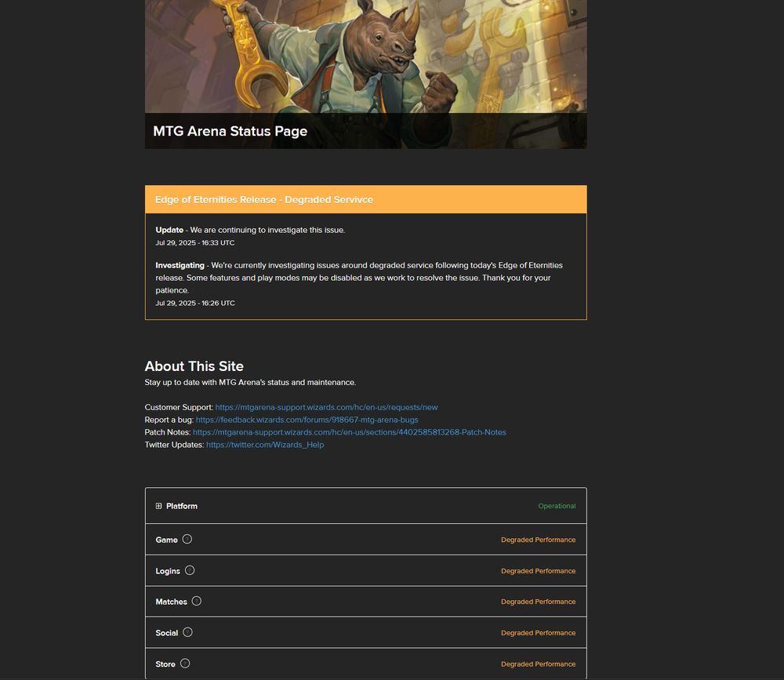This screenshot has width=784, height=680.
Task: Open the Patch Notes link
Action: tap(350, 432)
